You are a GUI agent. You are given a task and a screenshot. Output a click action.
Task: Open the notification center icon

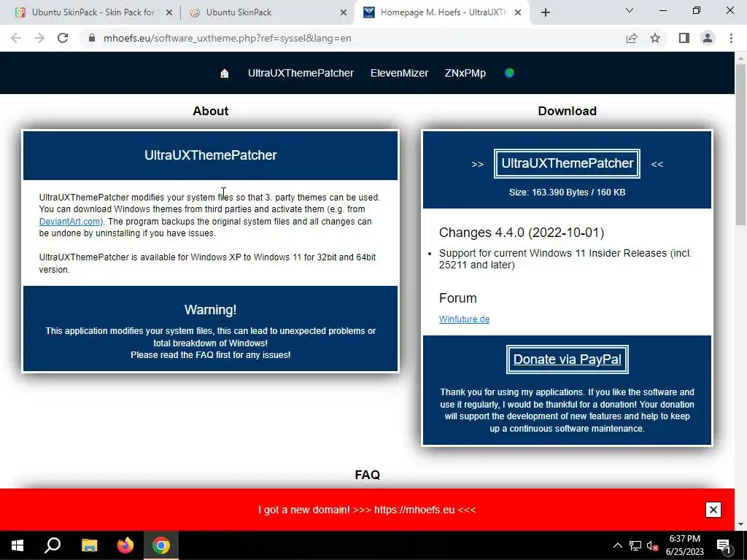724,545
